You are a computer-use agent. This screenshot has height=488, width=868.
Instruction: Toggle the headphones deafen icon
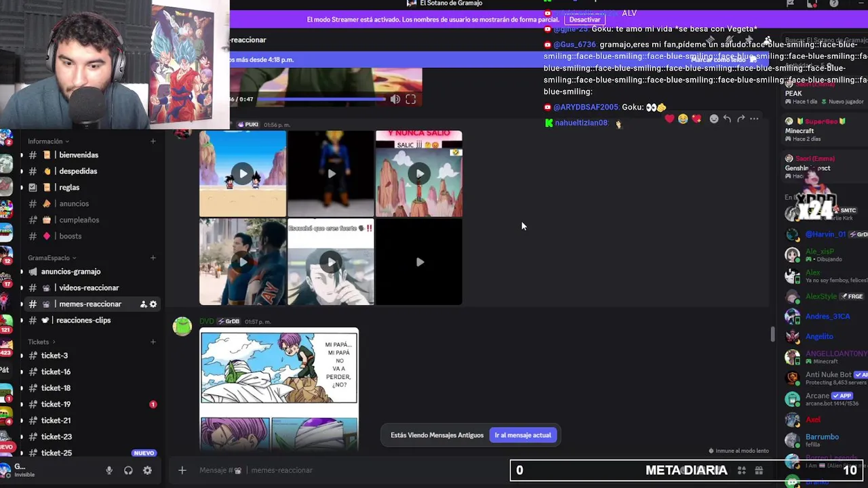coord(128,470)
